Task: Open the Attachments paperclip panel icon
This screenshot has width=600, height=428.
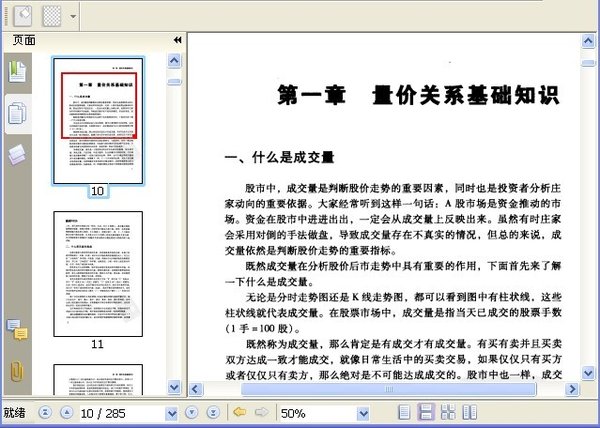Action: pos(17,371)
